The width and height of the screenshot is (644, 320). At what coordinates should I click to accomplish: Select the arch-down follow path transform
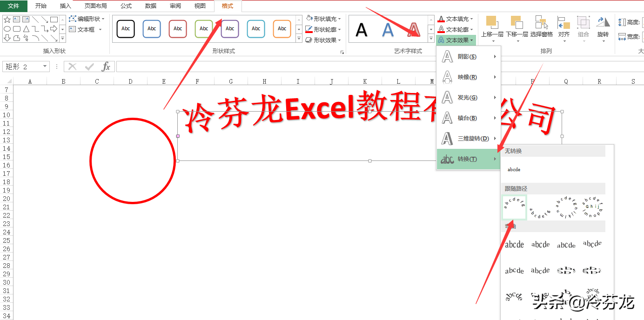[540, 207]
